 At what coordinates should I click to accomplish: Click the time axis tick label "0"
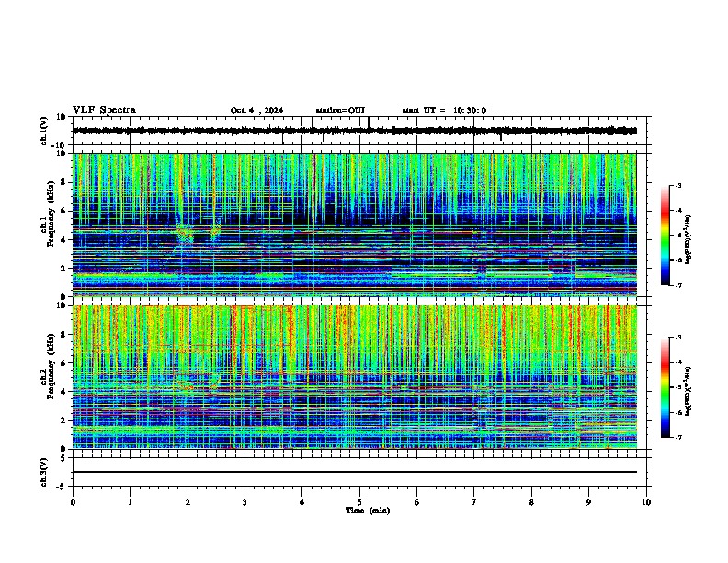(x=73, y=502)
